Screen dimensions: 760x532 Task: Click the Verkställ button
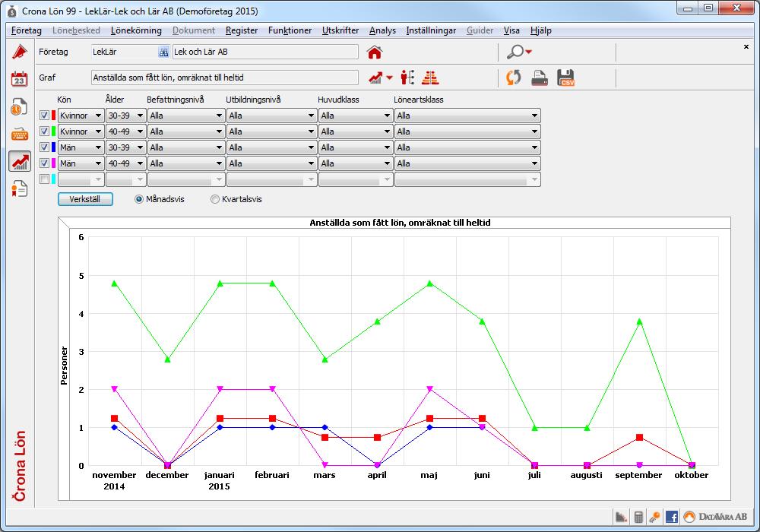[x=85, y=199]
